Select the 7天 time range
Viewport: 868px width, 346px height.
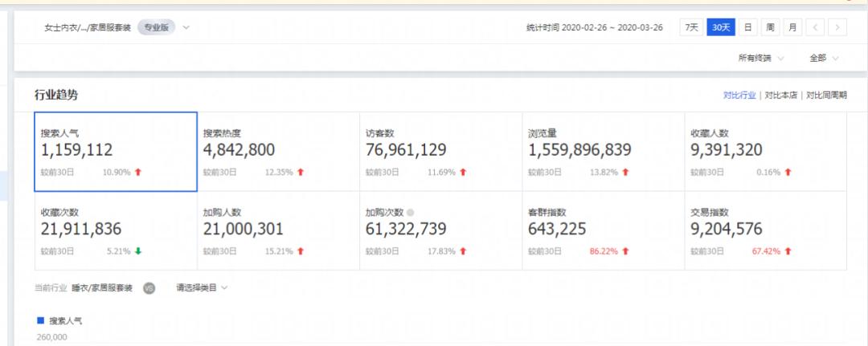click(691, 27)
